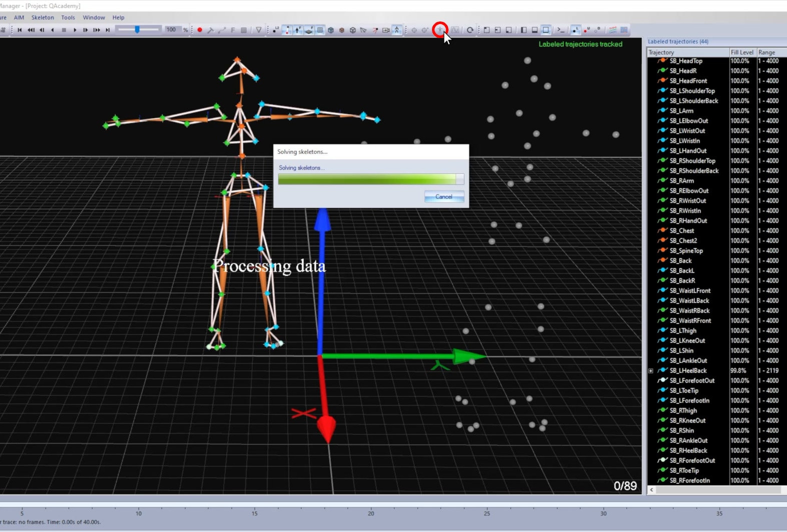The width and height of the screenshot is (787, 532).
Task: Click the funnel filter icon
Action: [258, 30]
